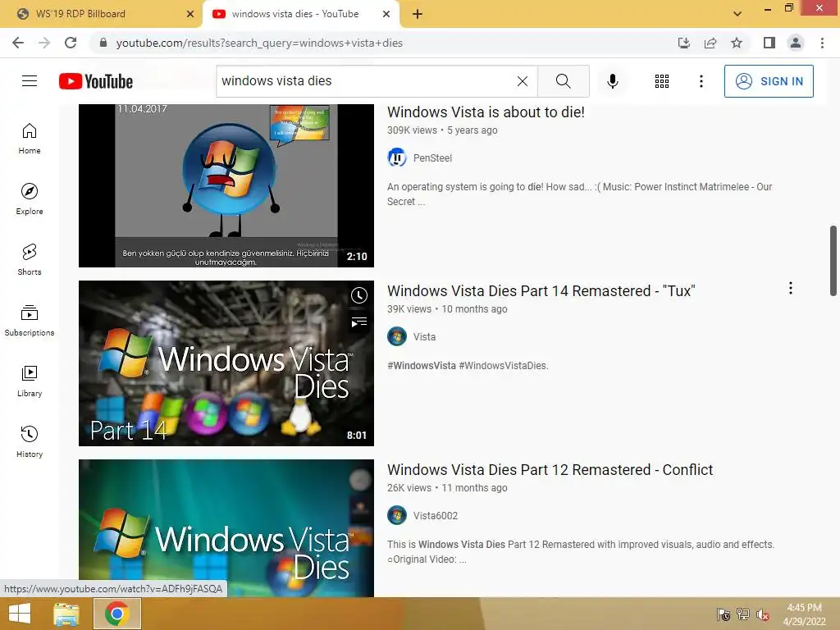The width and height of the screenshot is (840, 630).
Task: Click the '2:10' duration badge on first thumbnail
Action: [357, 257]
